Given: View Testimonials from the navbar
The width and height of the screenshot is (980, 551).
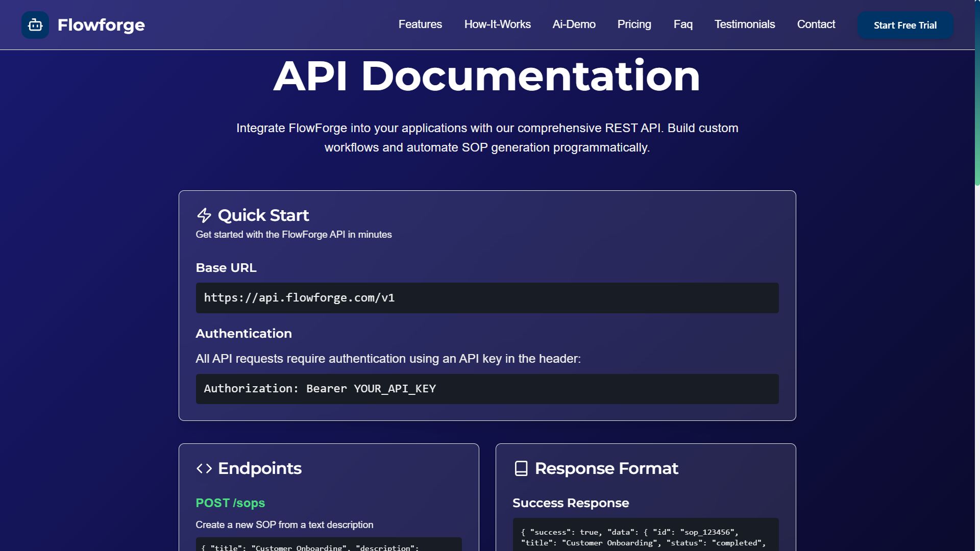Looking at the screenshot, I should point(744,24).
